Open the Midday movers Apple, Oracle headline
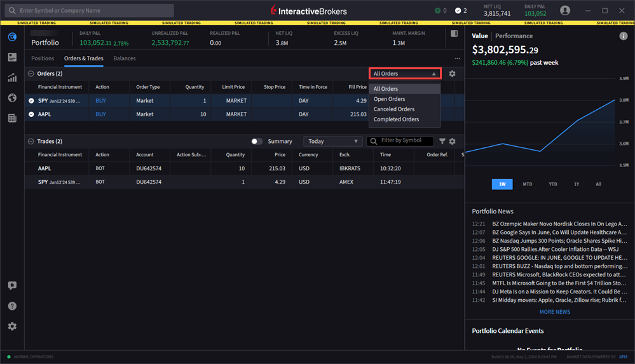This screenshot has height=364, width=635. pyautogui.click(x=559, y=300)
